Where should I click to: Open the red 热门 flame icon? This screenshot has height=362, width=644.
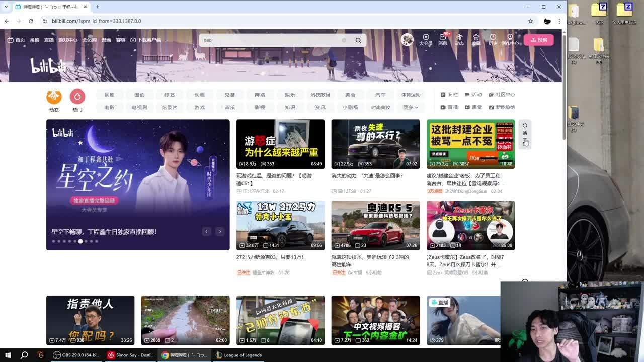pos(77,97)
